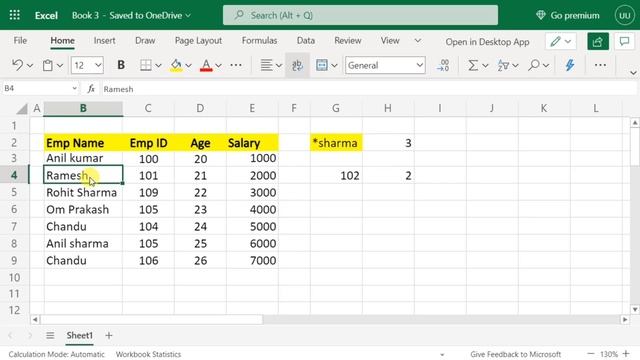Apply the fill color bucket icon
This screenshot has width=640, height=360.
(x=176, y=65)
